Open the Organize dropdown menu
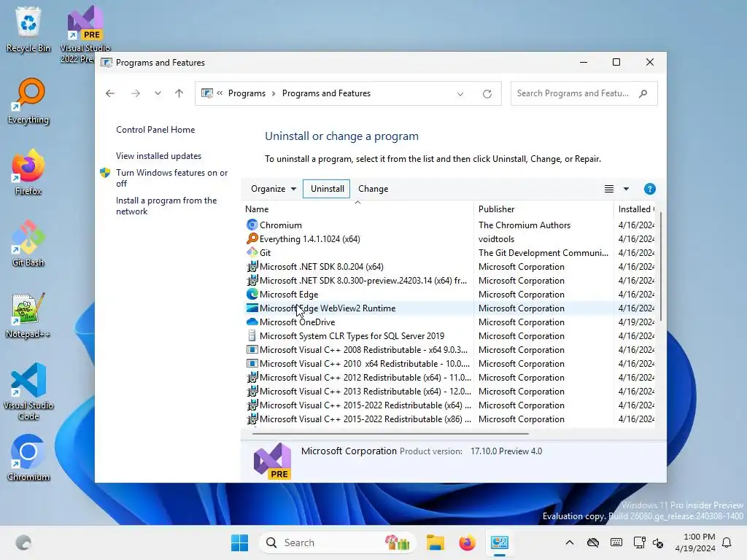The height and width of the screenshot is (560, 747). (274, 189)
